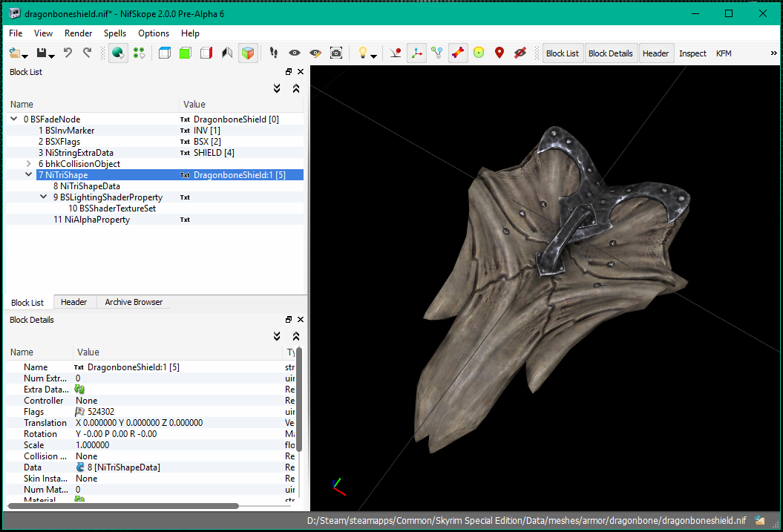This screenshot has height=532, width=783.
Task: Take a screenshot with the camera icon
Action: 336,53
